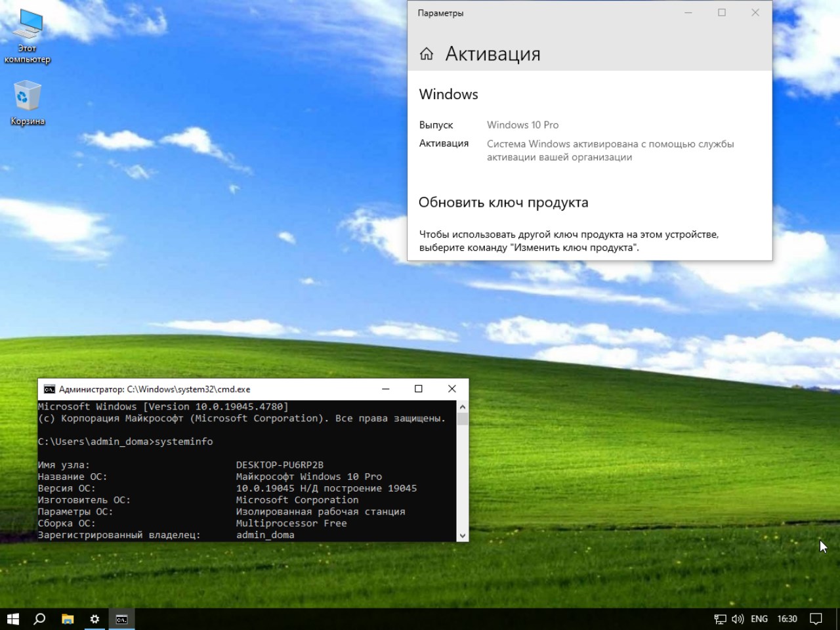Click the Активация page heading
Screen dimensions: 840x630
click(x=493, y=54)
